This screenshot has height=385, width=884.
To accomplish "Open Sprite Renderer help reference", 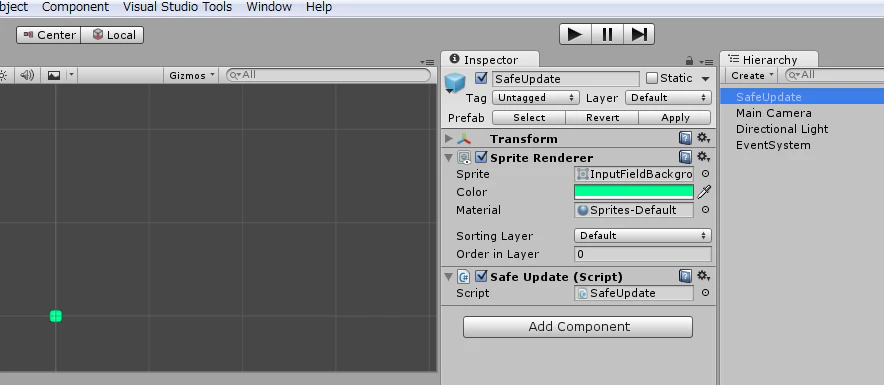I will [685, 157].
